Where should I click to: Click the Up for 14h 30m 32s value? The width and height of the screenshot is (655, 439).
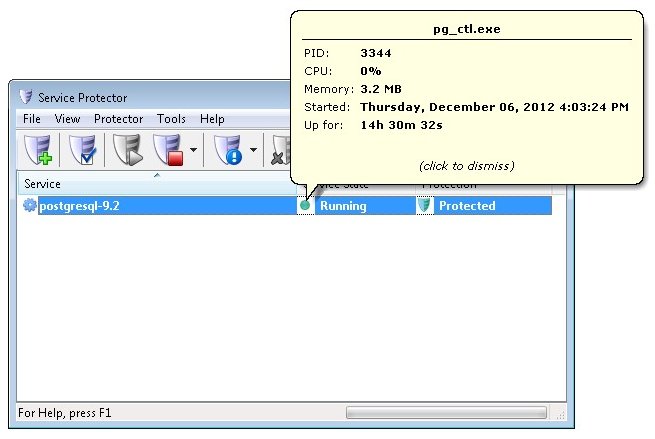click(x=401, y=125)
